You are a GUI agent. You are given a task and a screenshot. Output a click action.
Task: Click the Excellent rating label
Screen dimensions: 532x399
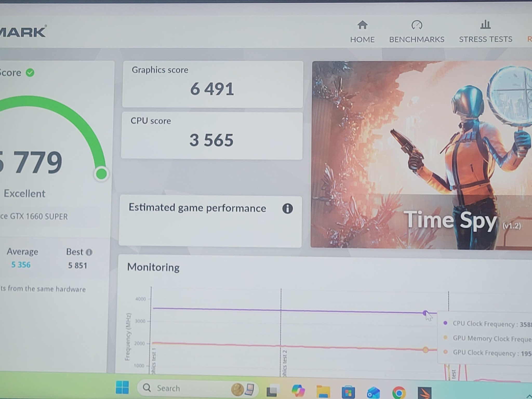click(x=24, y=194)
